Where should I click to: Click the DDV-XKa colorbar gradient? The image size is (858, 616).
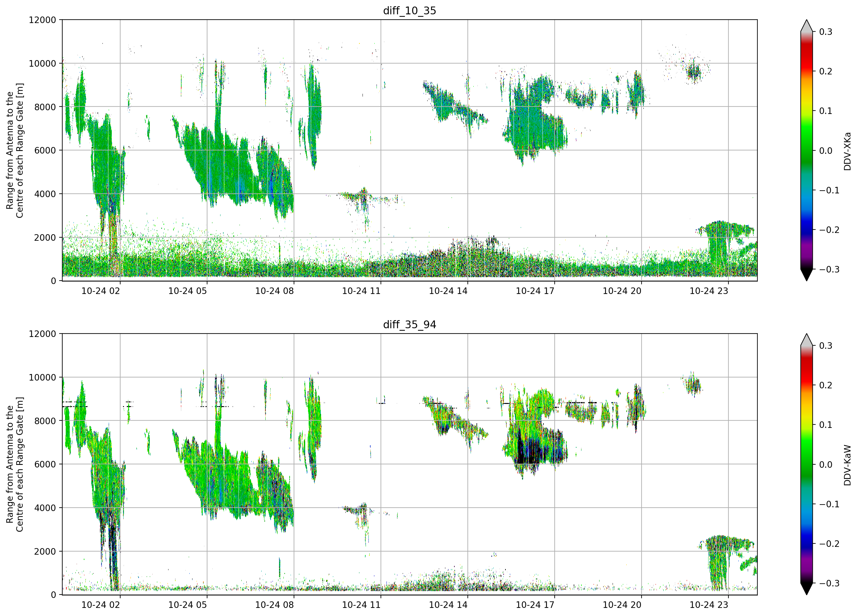tap(807, 150)
